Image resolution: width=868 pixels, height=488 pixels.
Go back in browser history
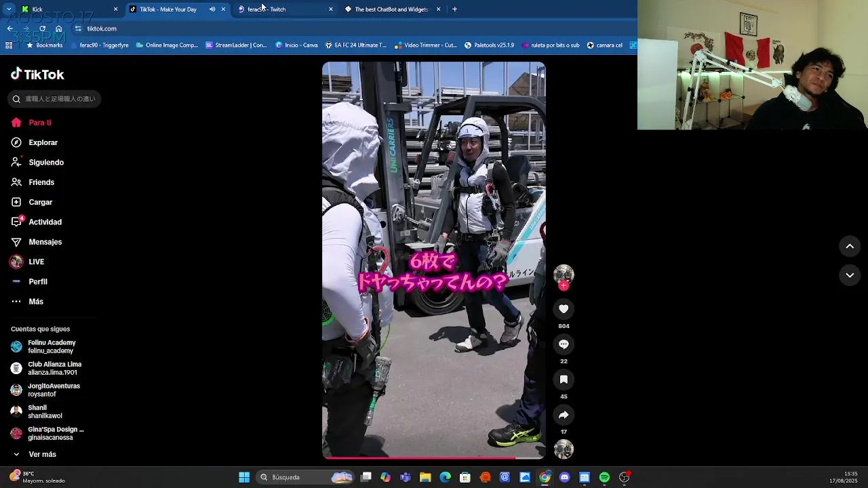click(x=10, y=28)
